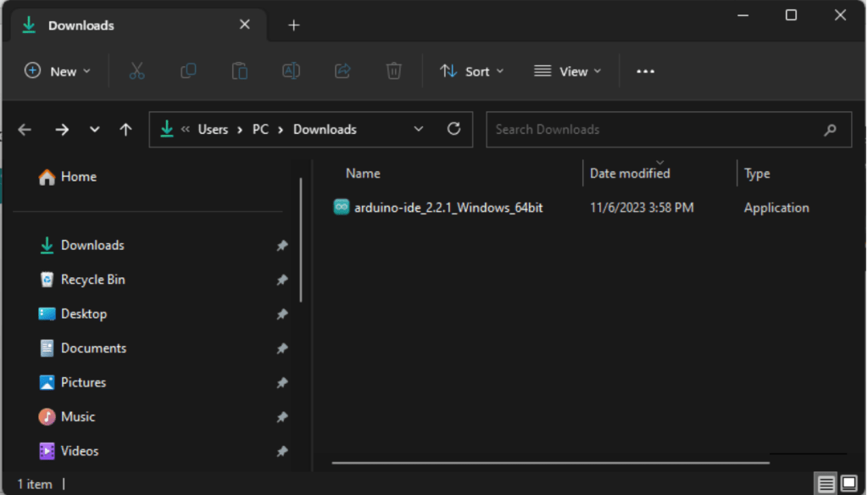Click the Copy icon in toolbar
The image size is (868, 495).
(x=188, y=71)
